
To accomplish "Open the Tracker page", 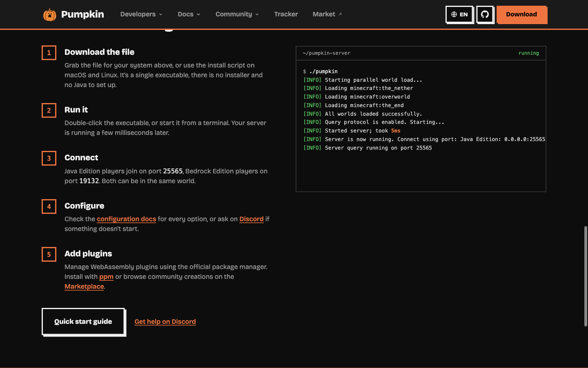I will tap(286, 14).
